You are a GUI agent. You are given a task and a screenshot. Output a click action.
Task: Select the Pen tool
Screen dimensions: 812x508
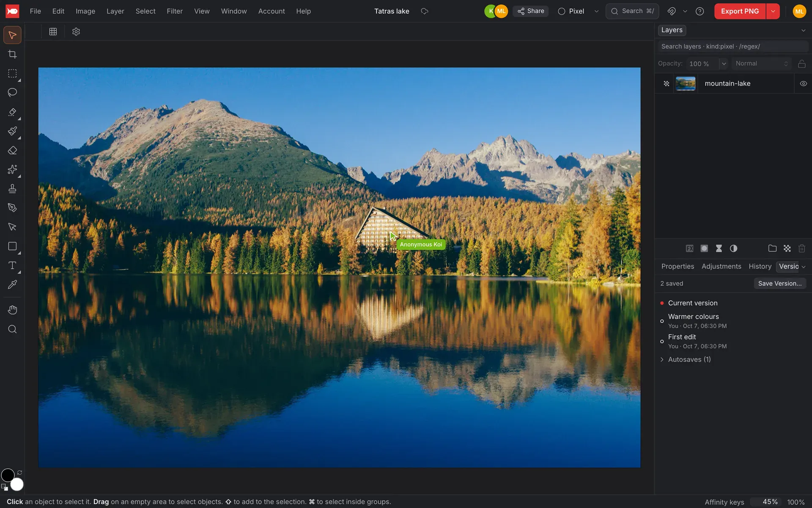[12, 207]
